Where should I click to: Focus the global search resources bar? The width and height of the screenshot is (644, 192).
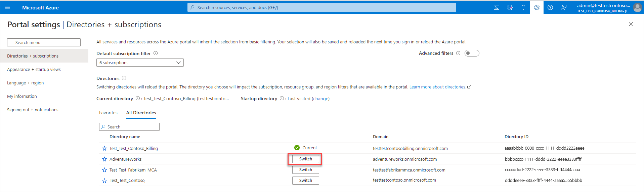(322, 7)
